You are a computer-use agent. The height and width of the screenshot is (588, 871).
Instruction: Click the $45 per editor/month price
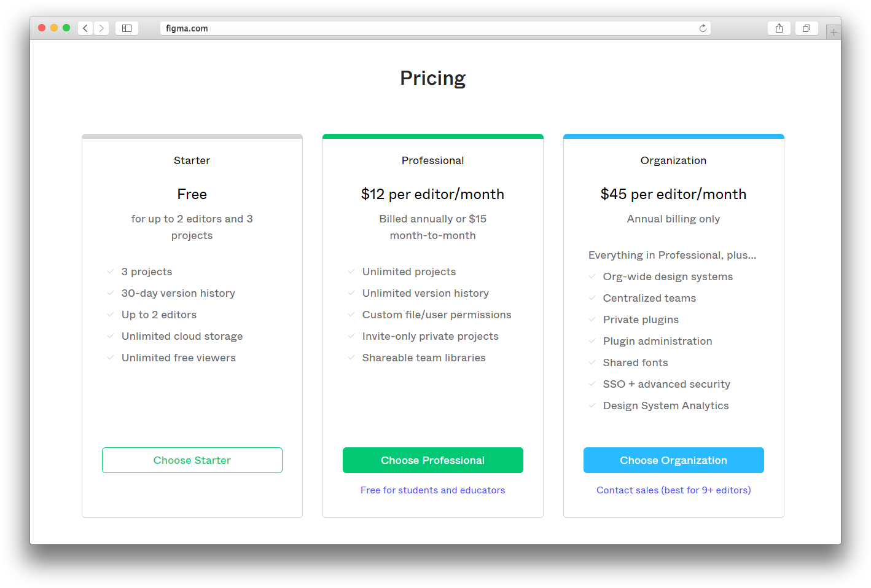point(674,195)
